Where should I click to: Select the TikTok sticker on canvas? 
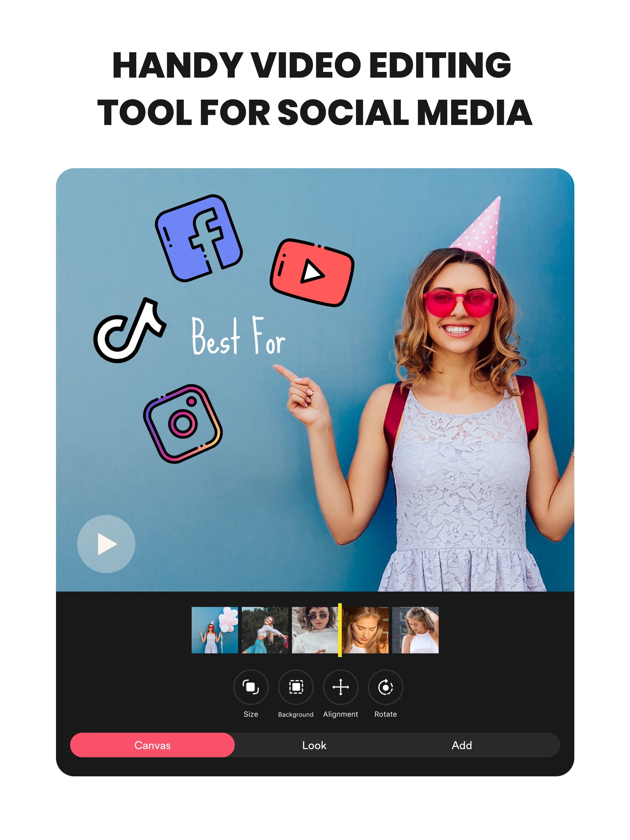[x=130, y=331]
